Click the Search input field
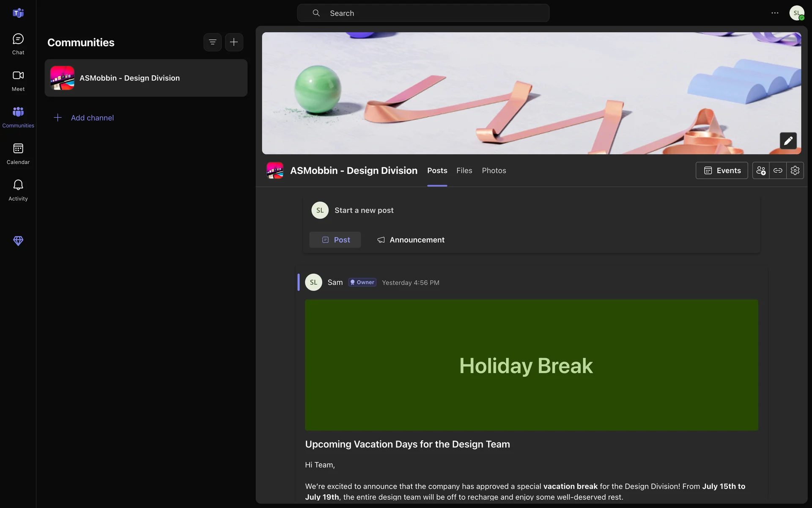 pos(423,13)
